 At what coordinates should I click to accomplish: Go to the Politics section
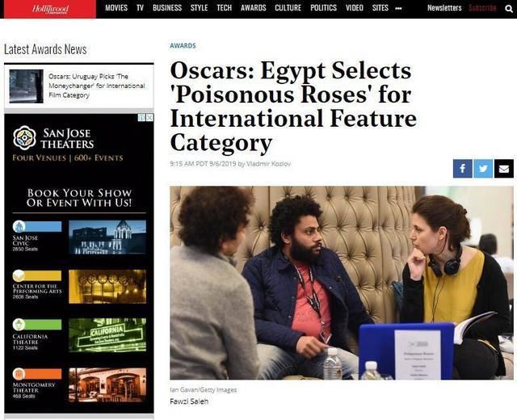click(x=323, y=8)
